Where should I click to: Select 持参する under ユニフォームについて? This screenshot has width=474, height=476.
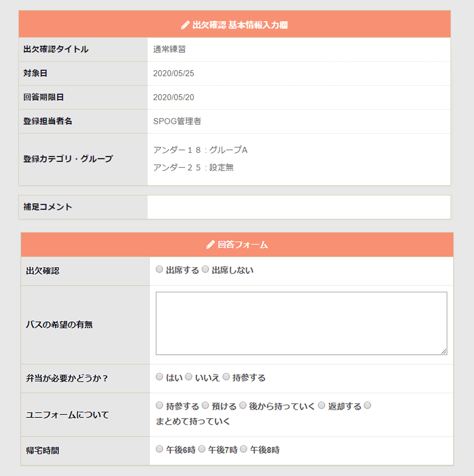tap(159, 406)
